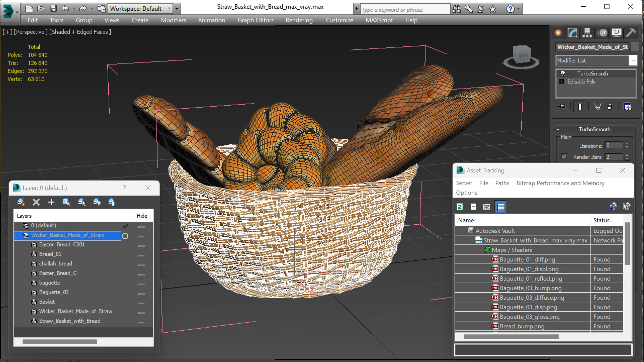The width and height of the screenshot is (644, 362).
Task: Click the Asset Tracking vertical scrollbar
Action: click(x=627, y=244)
